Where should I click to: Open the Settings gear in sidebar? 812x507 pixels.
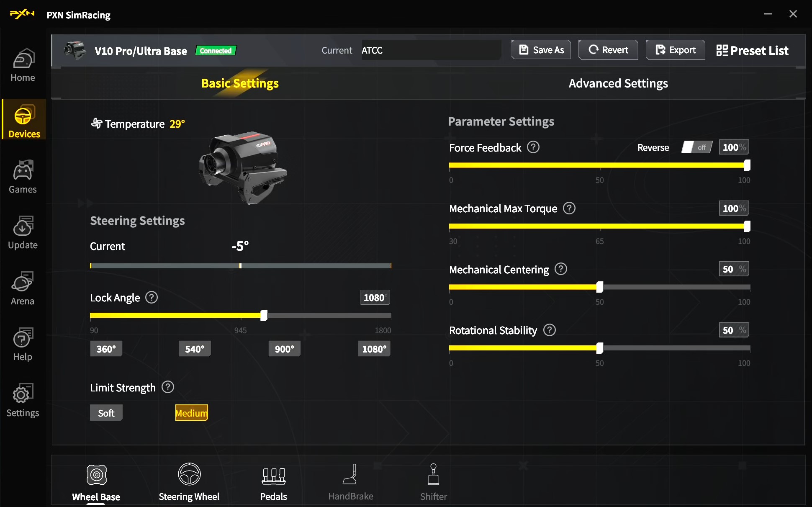point(23,400)
